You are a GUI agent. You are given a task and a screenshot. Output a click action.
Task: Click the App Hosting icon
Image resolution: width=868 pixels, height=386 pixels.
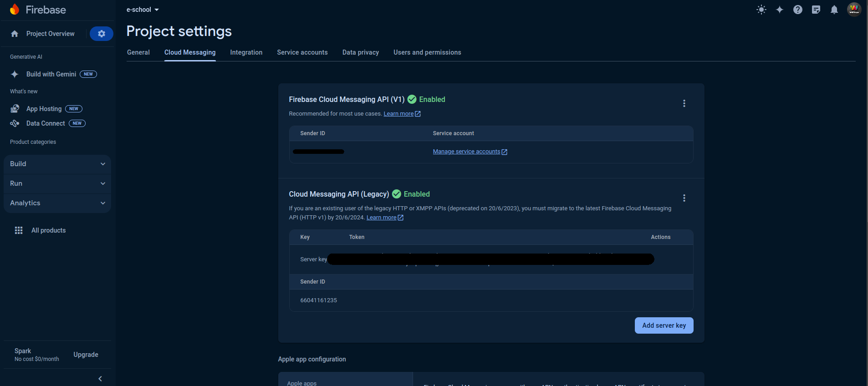pyautogui.click(x=15, y=109)
